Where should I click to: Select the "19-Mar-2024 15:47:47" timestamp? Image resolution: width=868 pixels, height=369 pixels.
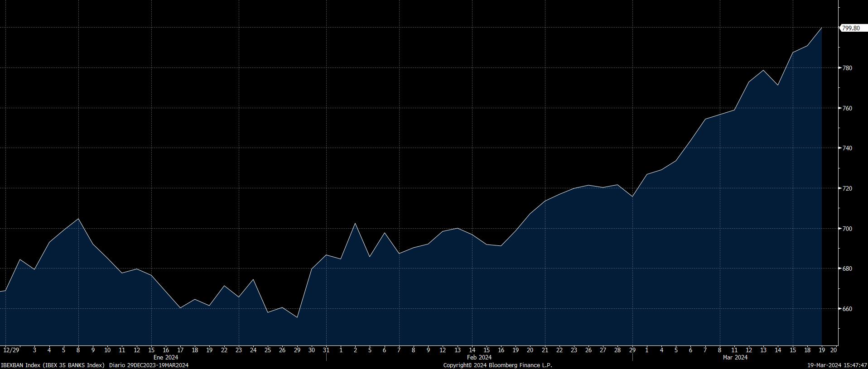point(837,365)
